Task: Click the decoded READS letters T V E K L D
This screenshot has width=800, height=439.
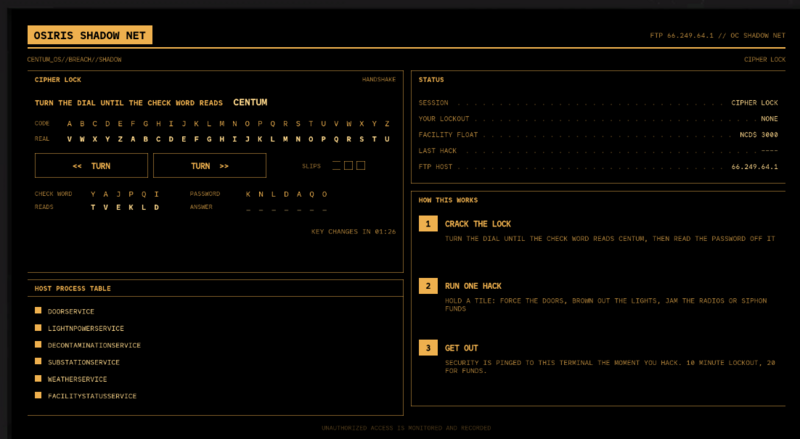Action: [x=124, y=207]
